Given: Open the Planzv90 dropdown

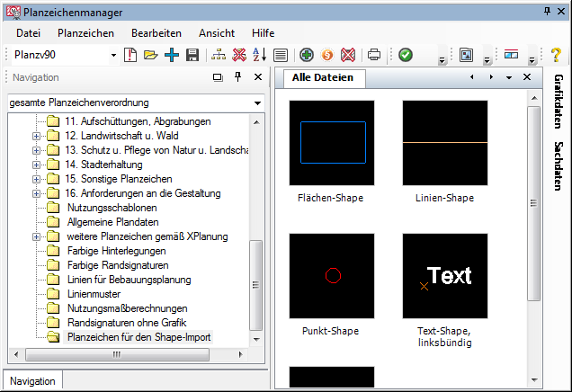Looking at the screenshot, I should (x=113, y=56).
